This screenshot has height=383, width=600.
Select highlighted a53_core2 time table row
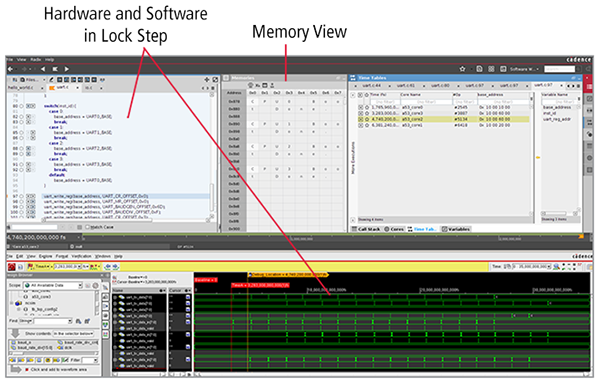point(444,119)
